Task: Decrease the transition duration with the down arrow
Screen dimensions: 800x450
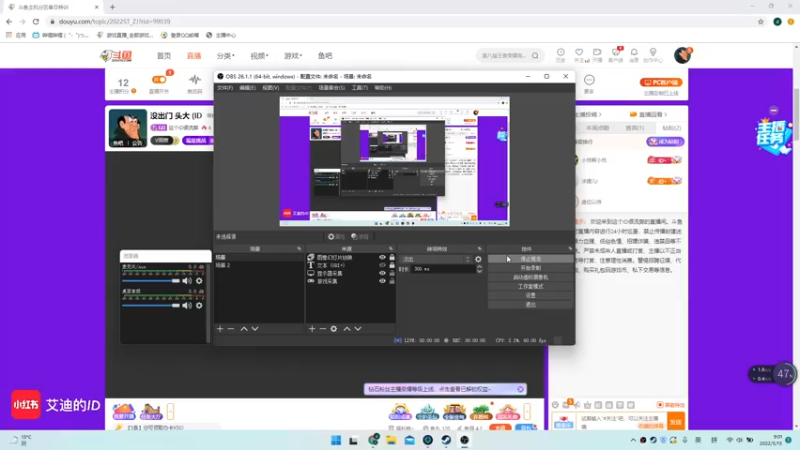Action: [479, 271]
